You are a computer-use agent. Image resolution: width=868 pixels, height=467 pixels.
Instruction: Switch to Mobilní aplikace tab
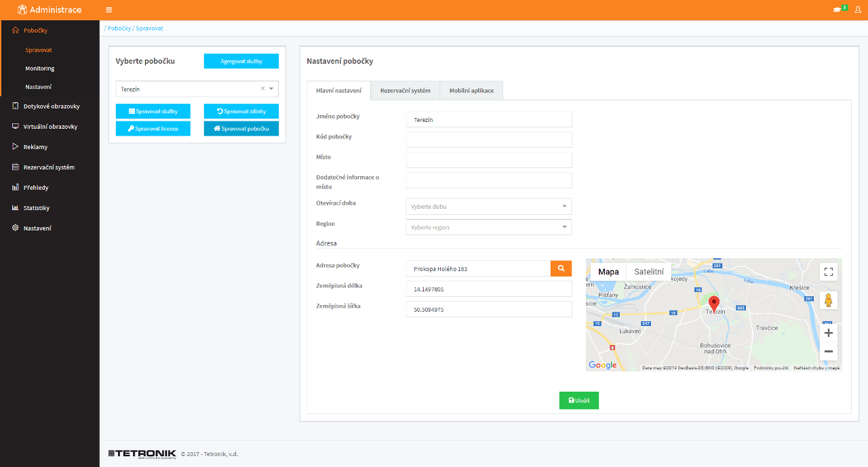click(x=471, y=91)
